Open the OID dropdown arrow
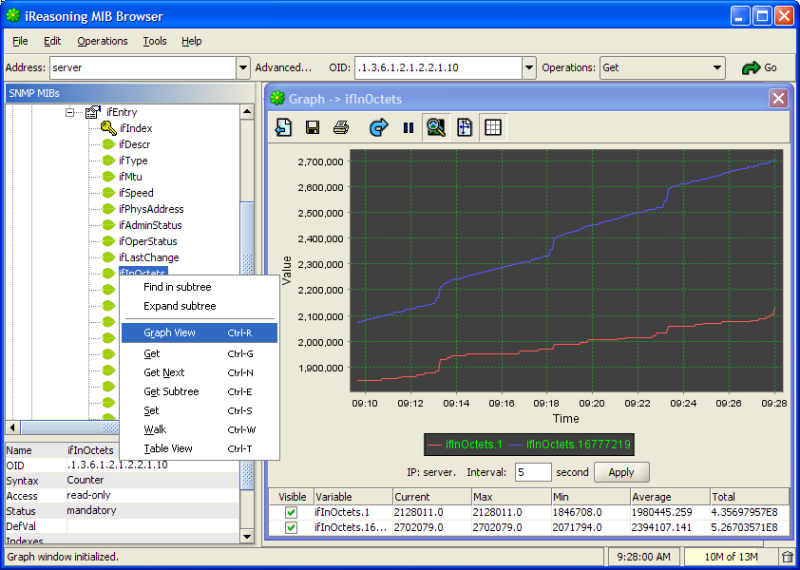The height and width of the screenshot is (570, 800). click(529, 68)
